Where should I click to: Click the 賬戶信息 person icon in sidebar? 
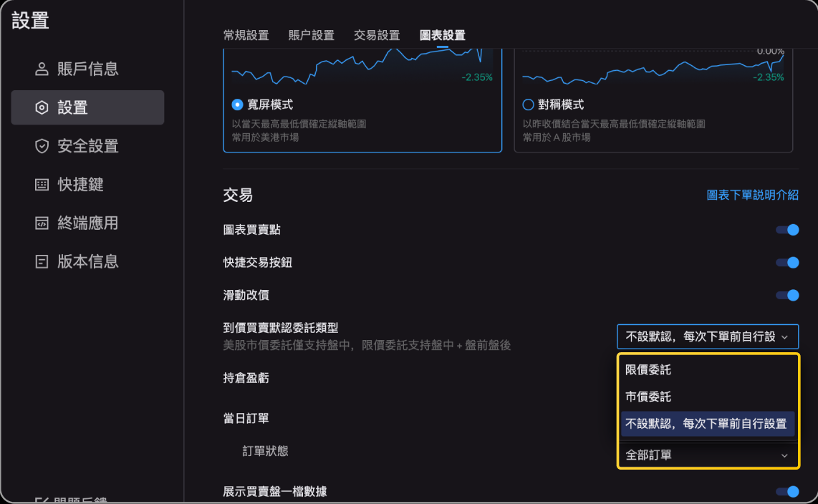click(x=42, y=69)
